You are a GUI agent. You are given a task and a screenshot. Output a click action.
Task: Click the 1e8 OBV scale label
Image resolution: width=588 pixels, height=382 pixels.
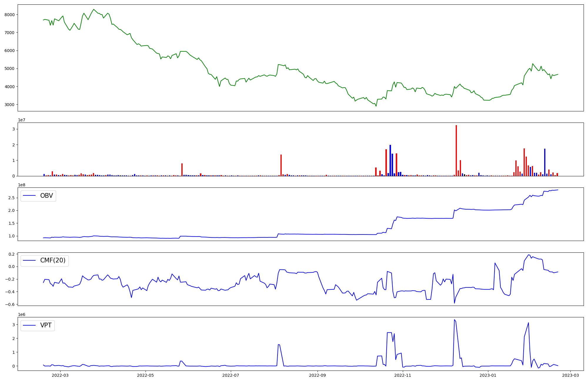21,185
